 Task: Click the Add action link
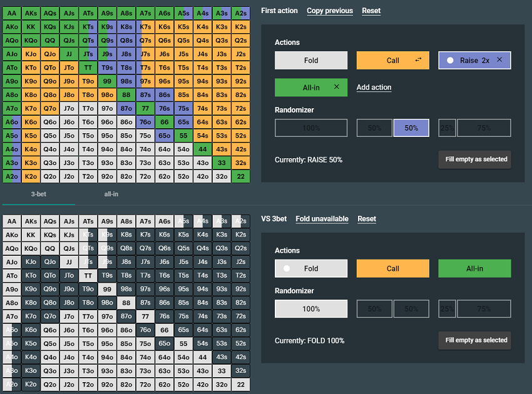pyautogui.click(x=374, y=88)
